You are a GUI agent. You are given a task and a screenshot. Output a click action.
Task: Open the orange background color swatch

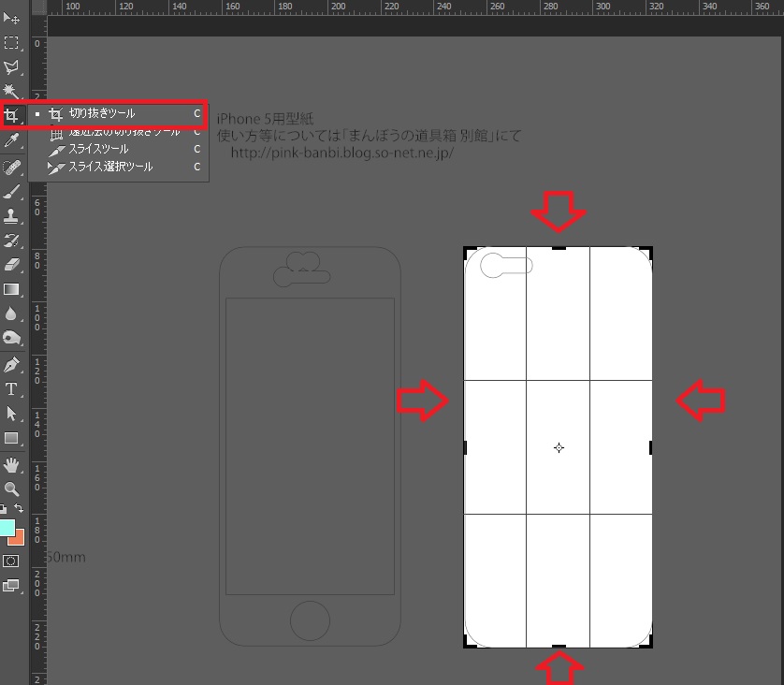(18, 539)
